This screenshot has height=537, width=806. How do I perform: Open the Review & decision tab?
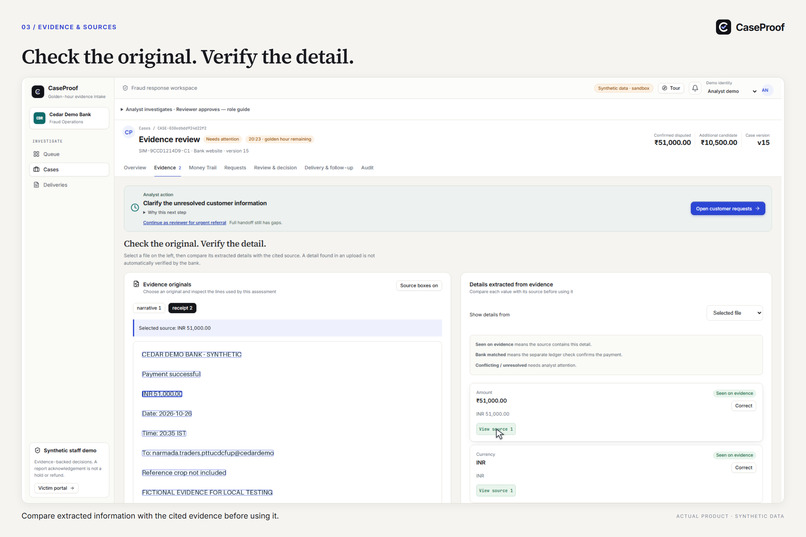(275, 168)
